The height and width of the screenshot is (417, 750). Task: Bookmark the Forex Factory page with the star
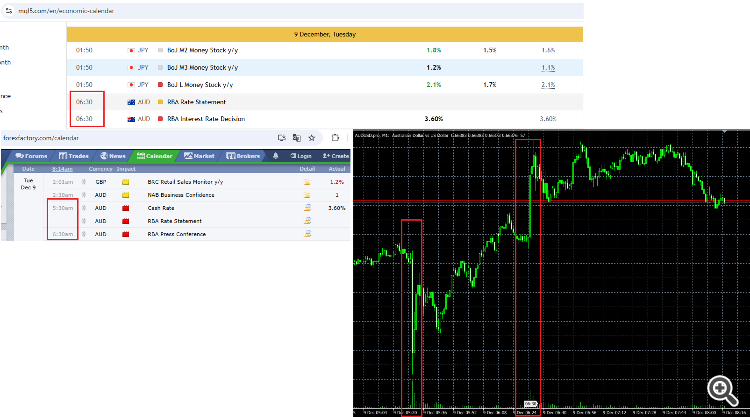click(x=312, y=138)
